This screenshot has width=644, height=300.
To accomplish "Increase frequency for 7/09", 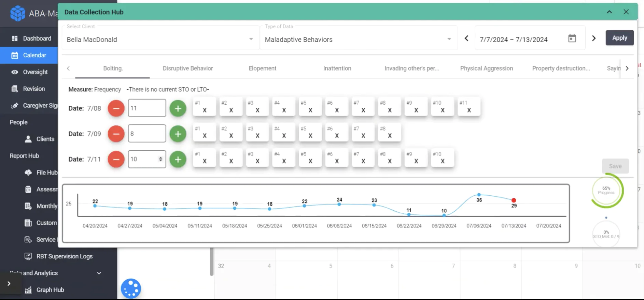I will 178,134.
